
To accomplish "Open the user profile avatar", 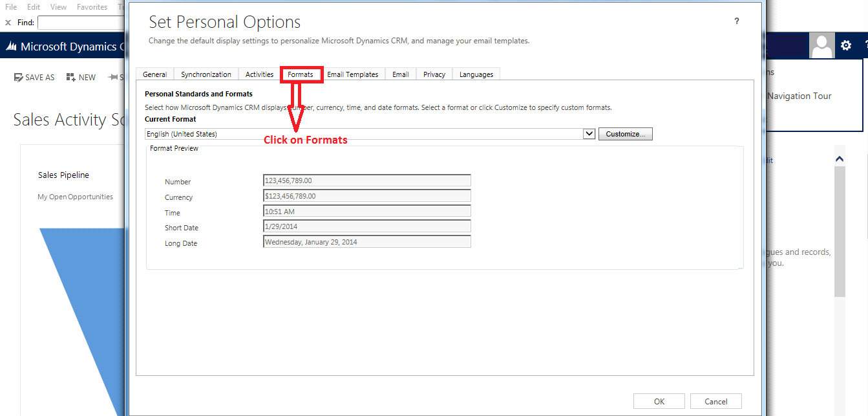I will tap(822, 45).
